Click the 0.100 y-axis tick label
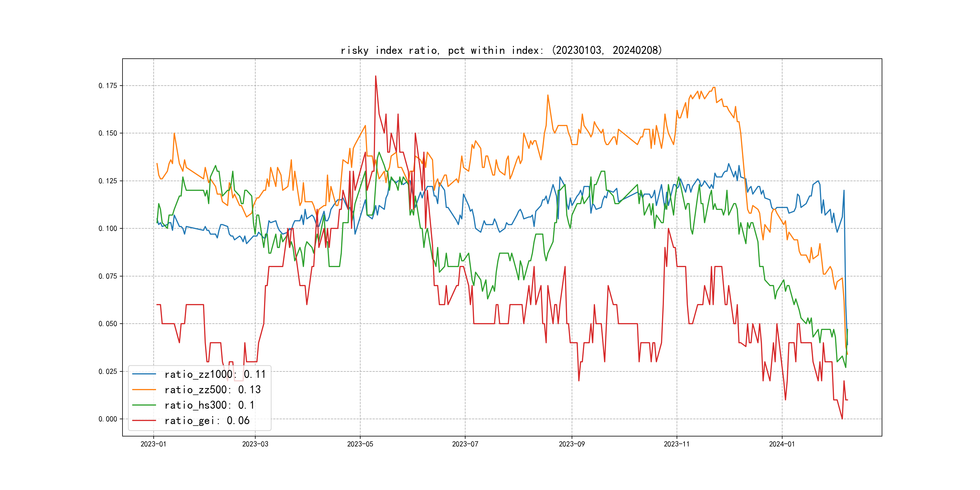The height and width of the screenshot is (490, 980). tap(108, 228)
